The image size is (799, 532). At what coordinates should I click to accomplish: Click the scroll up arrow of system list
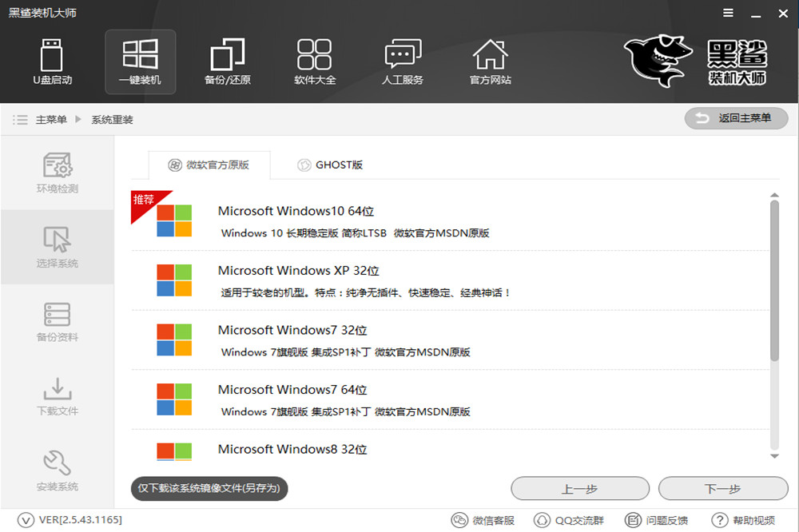pyautogui.click(x=774, y=195)
